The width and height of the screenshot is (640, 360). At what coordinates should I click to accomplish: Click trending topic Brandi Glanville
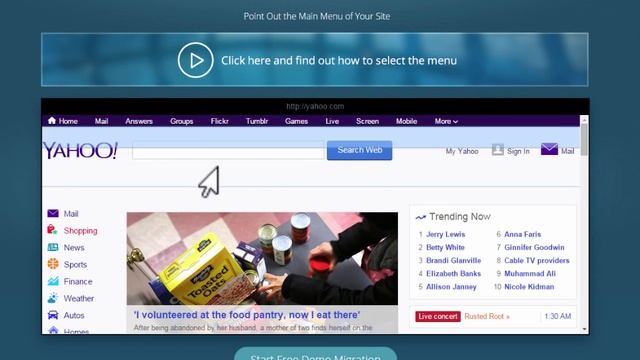pos(453,260)
